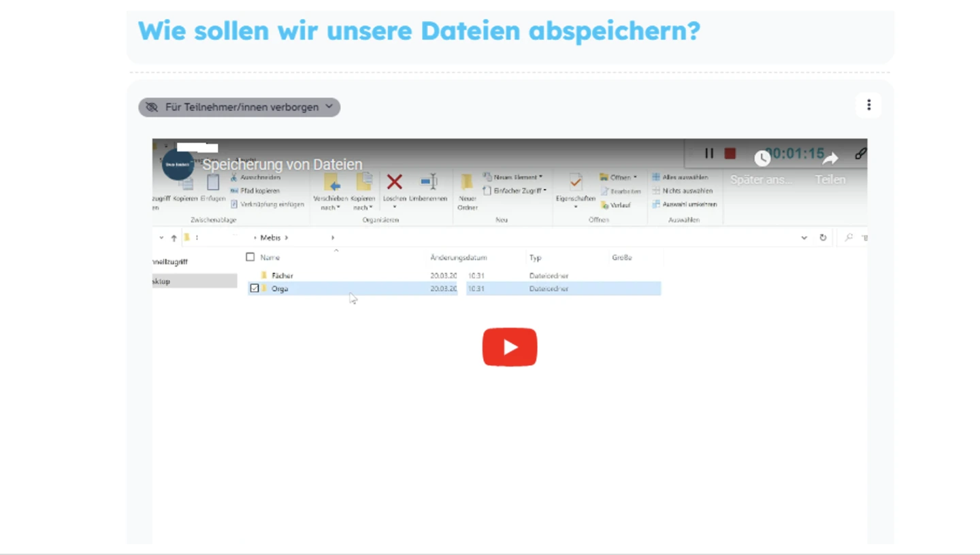Select the Fächer folder row

click(x=282, y=275)
